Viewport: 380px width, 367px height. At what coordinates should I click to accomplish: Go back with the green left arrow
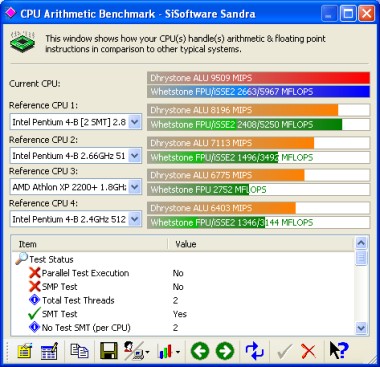(x=200, y=351)
